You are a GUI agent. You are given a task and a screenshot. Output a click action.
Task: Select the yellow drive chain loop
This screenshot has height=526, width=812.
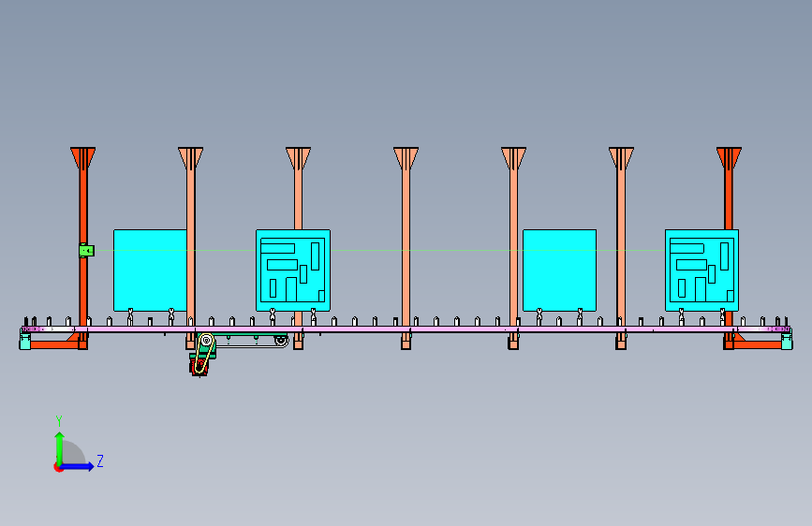pos(204,354)
